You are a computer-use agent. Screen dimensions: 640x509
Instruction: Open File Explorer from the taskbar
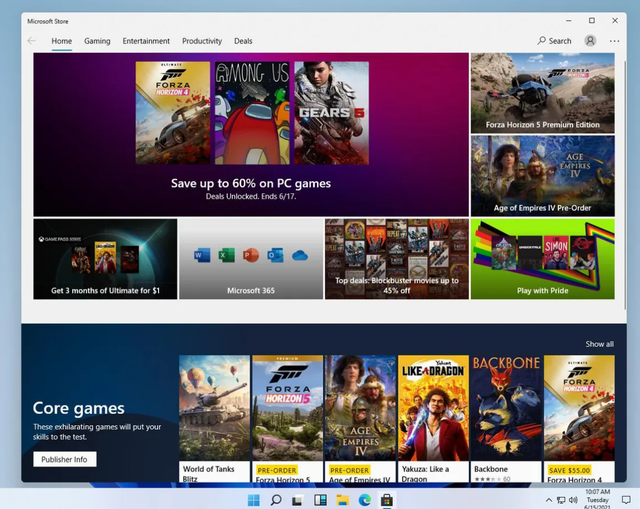point(342,499)
